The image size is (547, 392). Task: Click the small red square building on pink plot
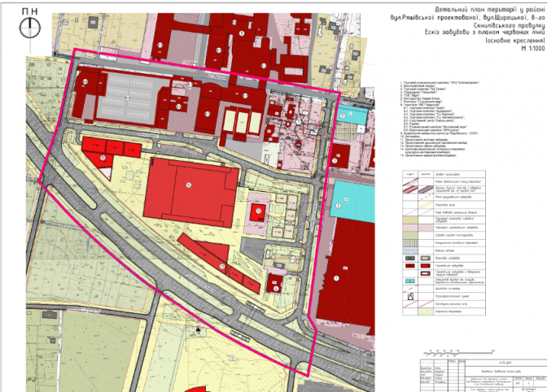259,211
